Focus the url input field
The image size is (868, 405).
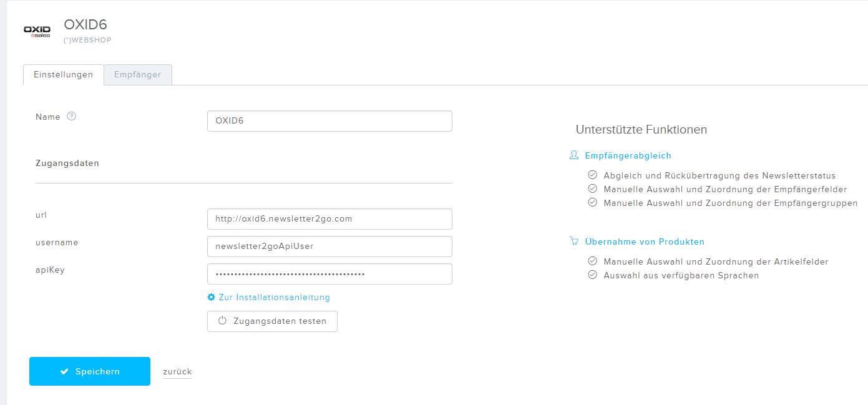click(x=329, y=219)
